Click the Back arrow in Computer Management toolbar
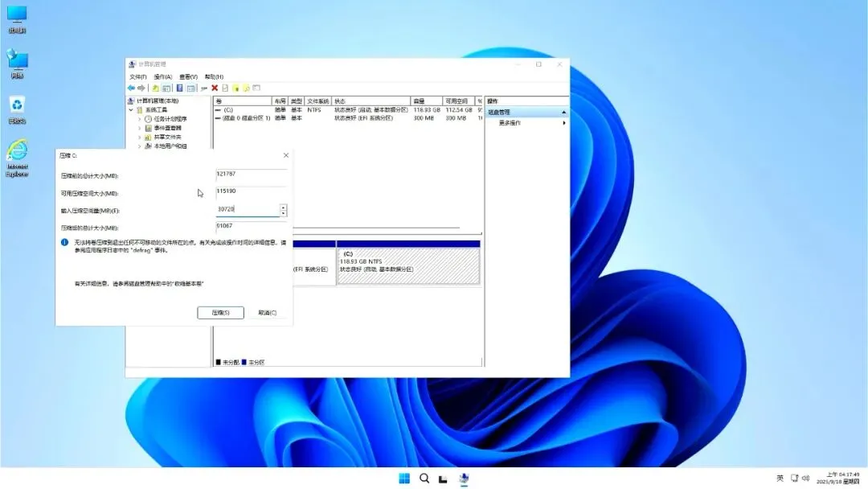This screenshot has width=868, height=489. [x=131, y=88]
